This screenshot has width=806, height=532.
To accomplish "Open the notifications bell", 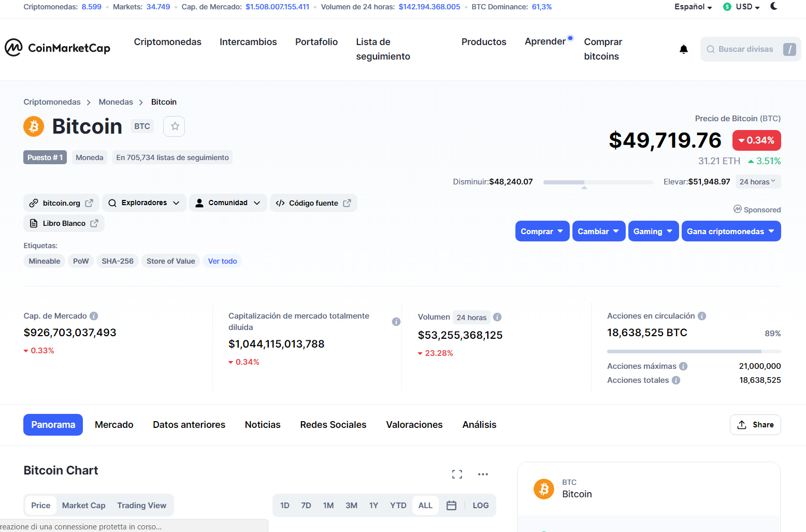I will (684, 49).
